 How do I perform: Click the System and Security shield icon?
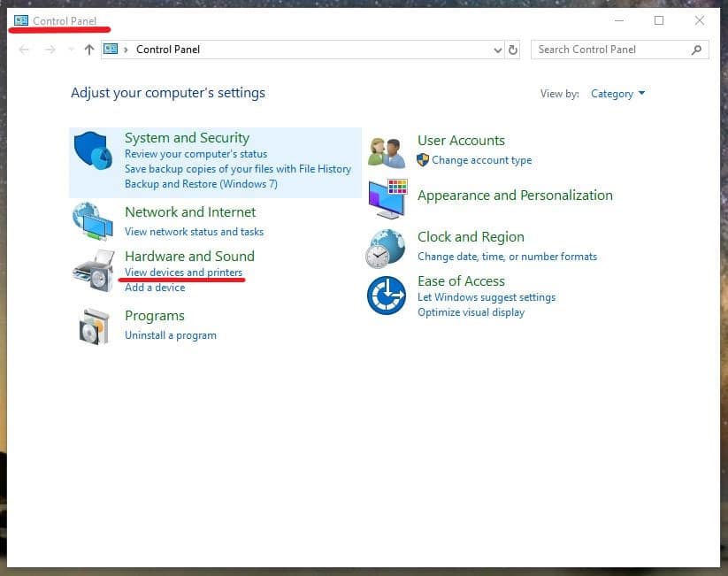pyautogui.click(x=93, y=151)
